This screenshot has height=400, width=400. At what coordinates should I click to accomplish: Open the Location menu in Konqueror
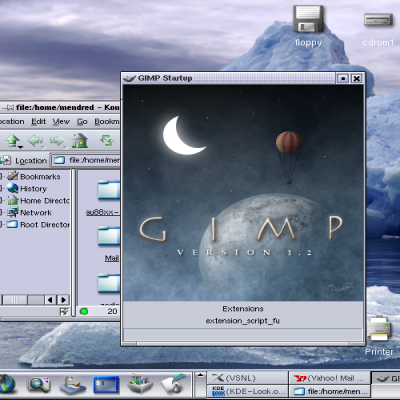click(x=11, y=121)
